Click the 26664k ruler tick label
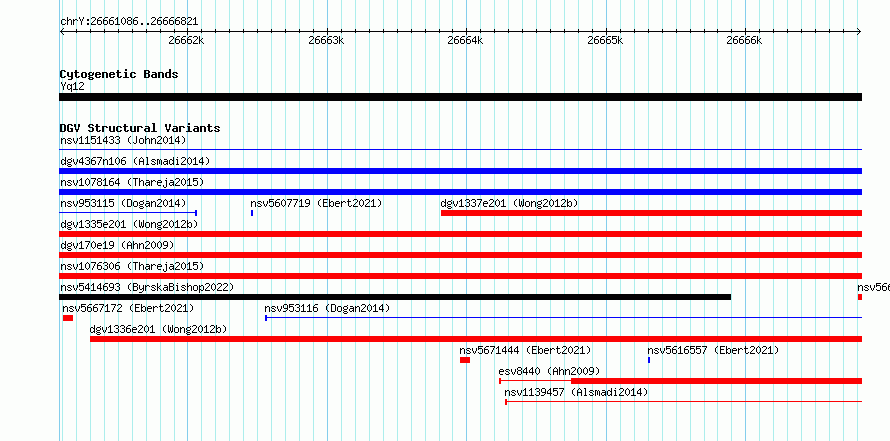 point(465,41)
